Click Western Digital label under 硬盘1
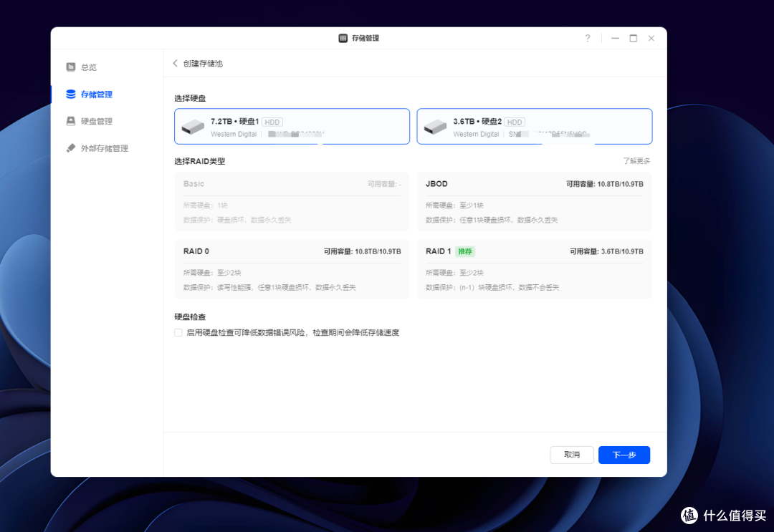This screenshot has width=774, height=532. 234,134
